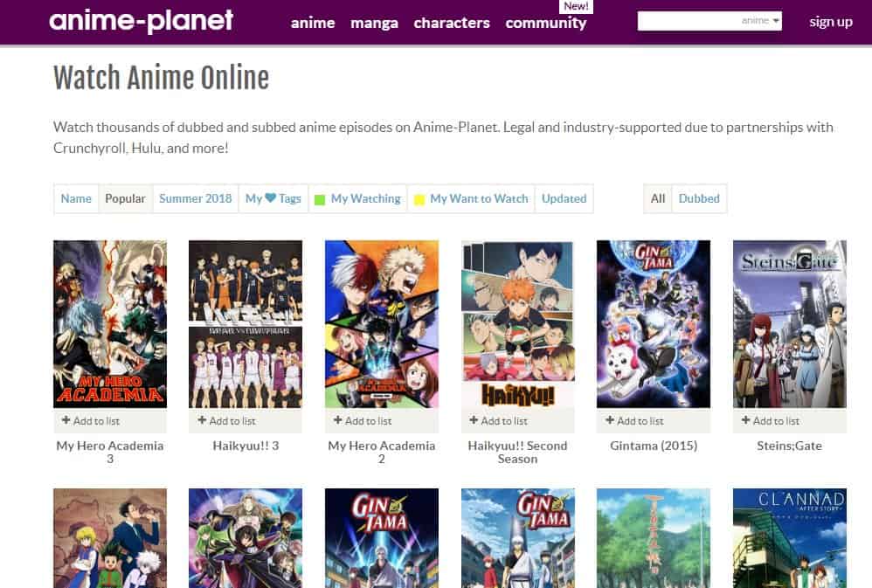Select the Popular sort tab
This screenshot has height=588, width=872.
click(x=125, y=198)
